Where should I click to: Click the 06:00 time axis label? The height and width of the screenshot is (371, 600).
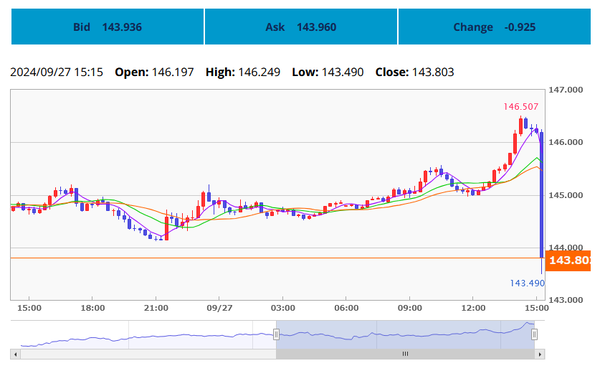tap(346, 308)
